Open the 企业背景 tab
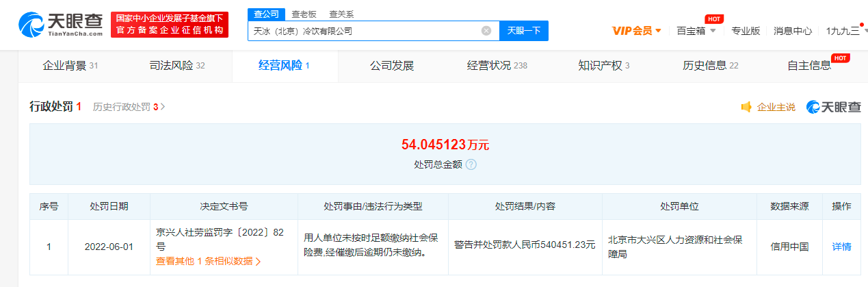This screenshot has height=287, width=868. tap(70, 66)
